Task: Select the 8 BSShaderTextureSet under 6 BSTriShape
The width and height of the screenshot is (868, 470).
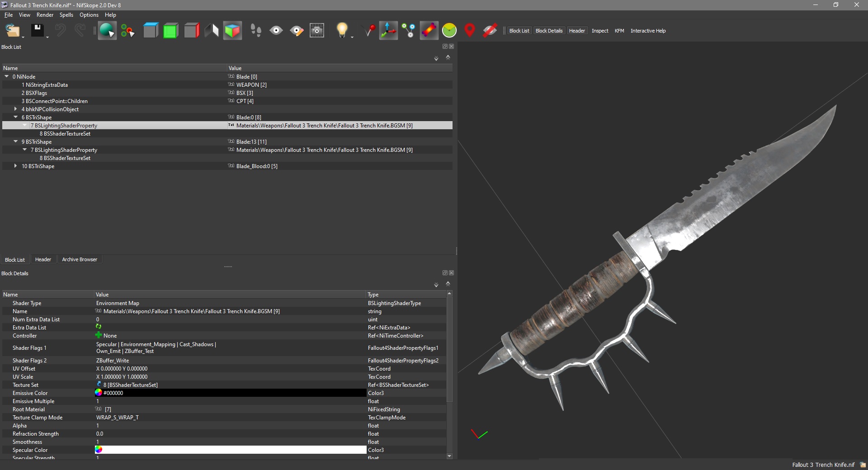Action: pos(65,134)
